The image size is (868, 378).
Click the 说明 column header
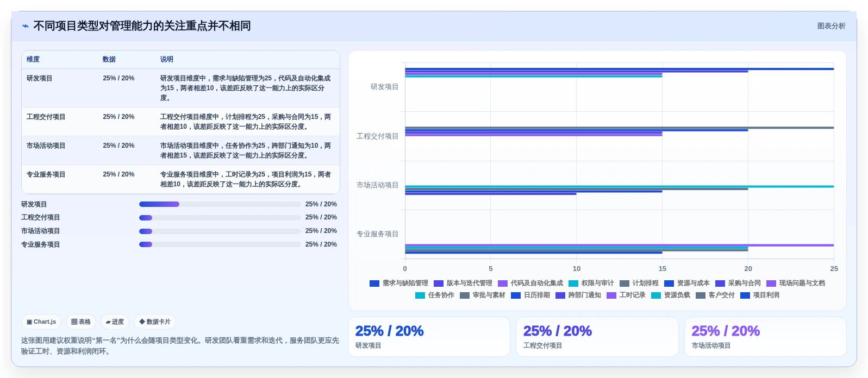point(167,59)
